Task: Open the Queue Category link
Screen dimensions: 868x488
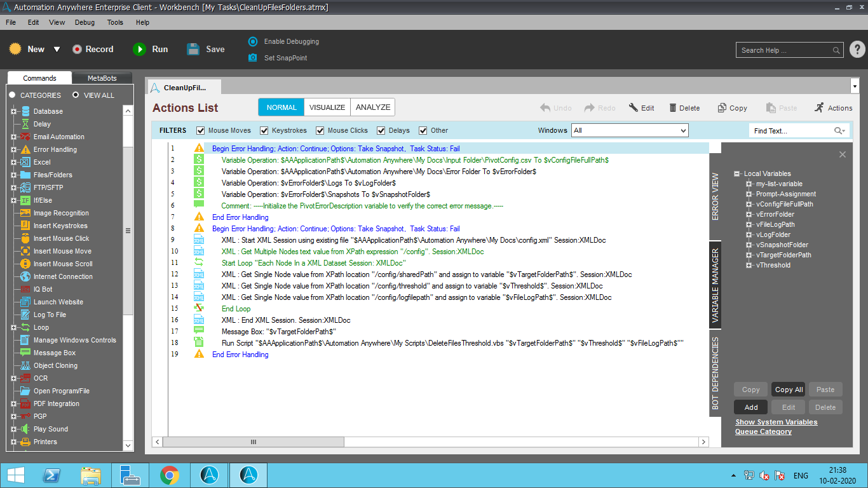Action: point(763,431)
